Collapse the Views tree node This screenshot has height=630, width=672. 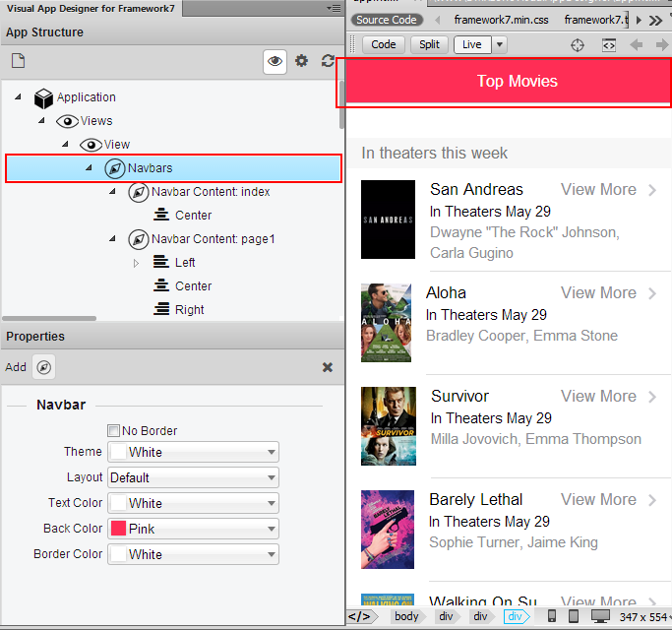point(41,120)
